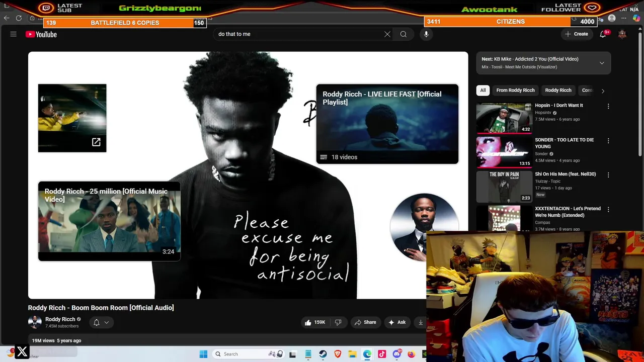Open SONDER - TOO LATE TO DIE YOUNG thumbnail
Viewport: 644px width, 362px height.
point(504,152)
